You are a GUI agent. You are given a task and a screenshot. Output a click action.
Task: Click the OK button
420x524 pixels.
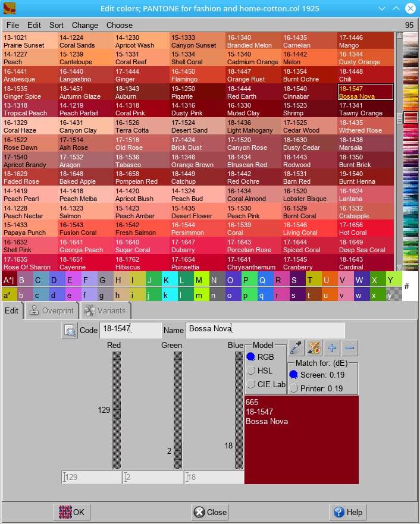point(71,512)
